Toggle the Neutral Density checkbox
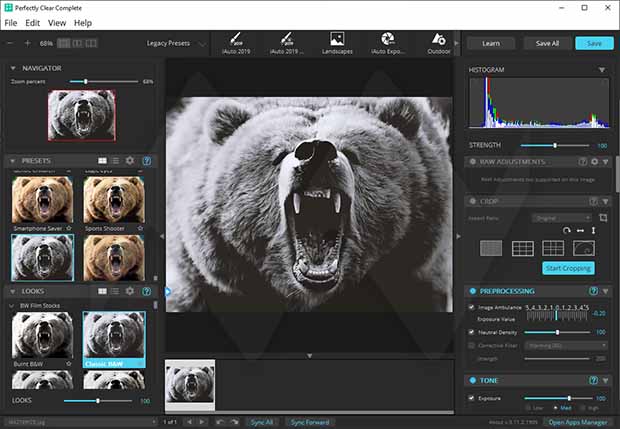620x429 pixels. coord(472,331)
